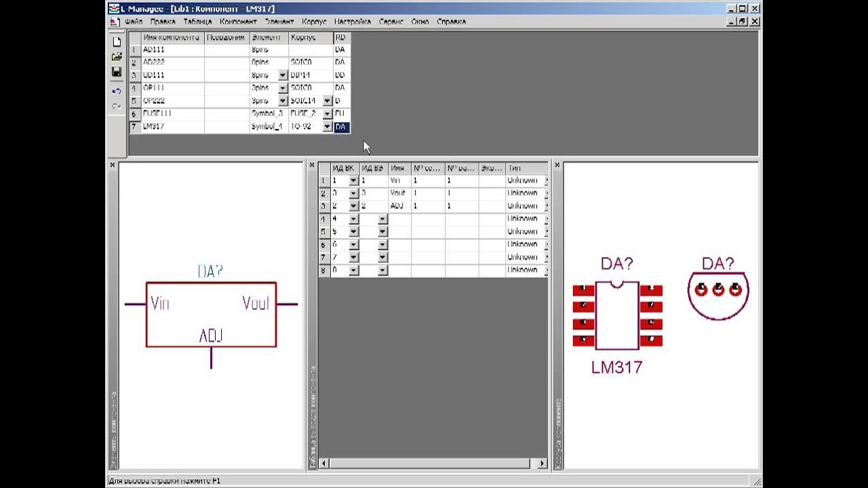
Task: Click the New file toolbar icon
Action: [x=117, y=42]
